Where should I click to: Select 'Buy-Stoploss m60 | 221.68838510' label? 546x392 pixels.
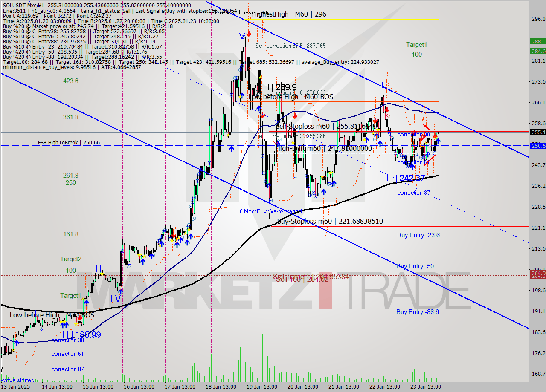[330, 221]
